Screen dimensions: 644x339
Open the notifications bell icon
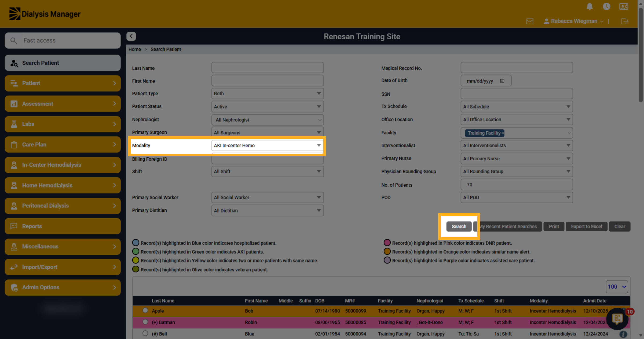(x=590, y=6)
